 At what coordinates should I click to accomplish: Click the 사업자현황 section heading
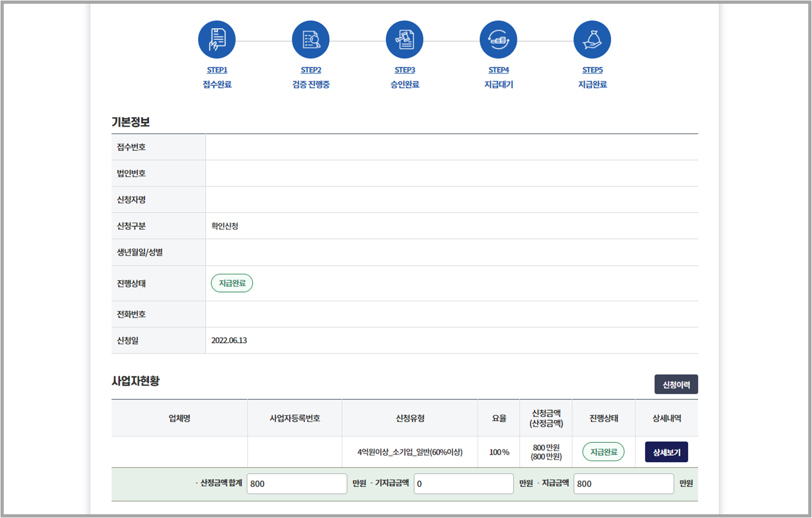tap(136, 381)
